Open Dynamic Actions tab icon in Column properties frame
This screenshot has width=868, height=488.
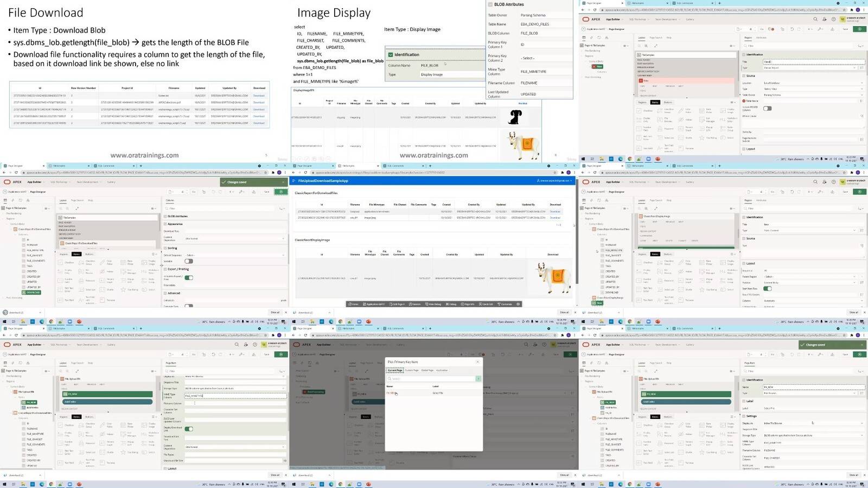[12, 200]
